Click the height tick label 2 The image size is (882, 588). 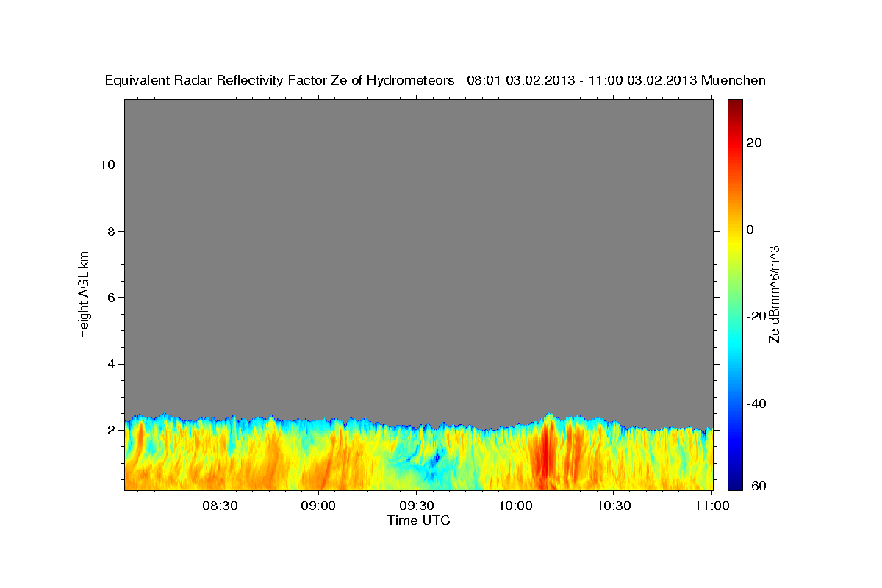pos(110,430)
